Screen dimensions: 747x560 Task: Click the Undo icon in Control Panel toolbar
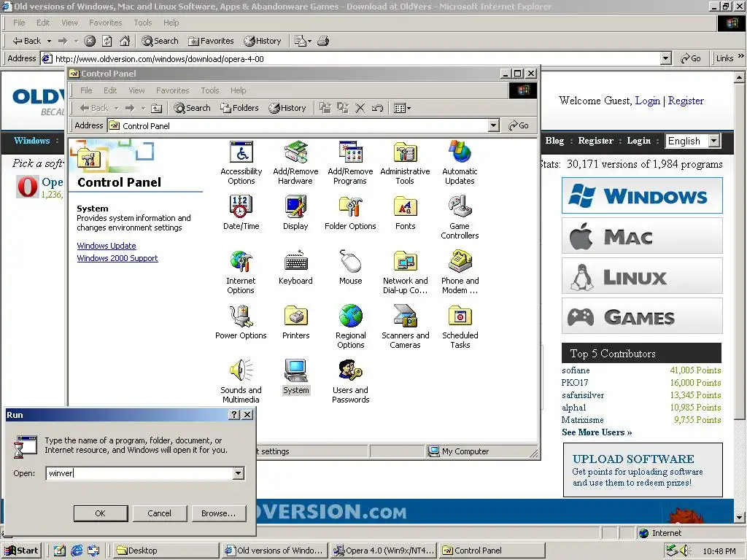coord(377,108)
